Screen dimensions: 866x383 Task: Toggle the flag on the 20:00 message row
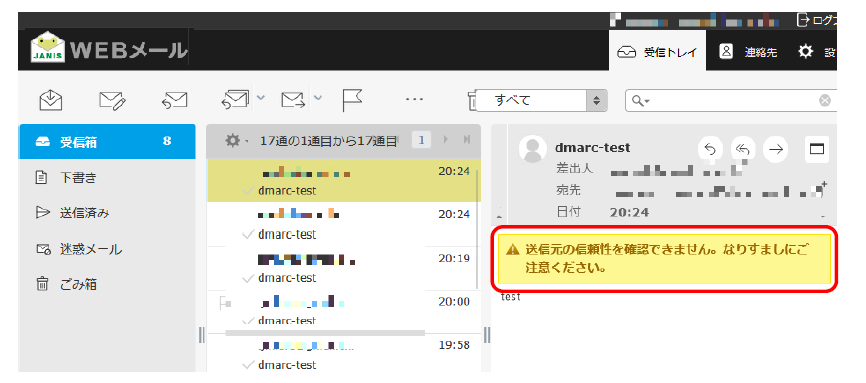point(224,302)
